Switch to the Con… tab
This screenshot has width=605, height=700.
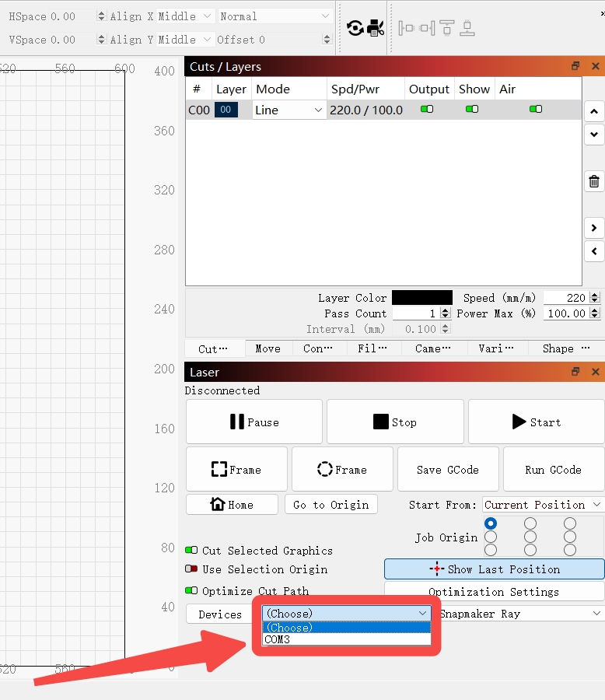tap(318, 348)
